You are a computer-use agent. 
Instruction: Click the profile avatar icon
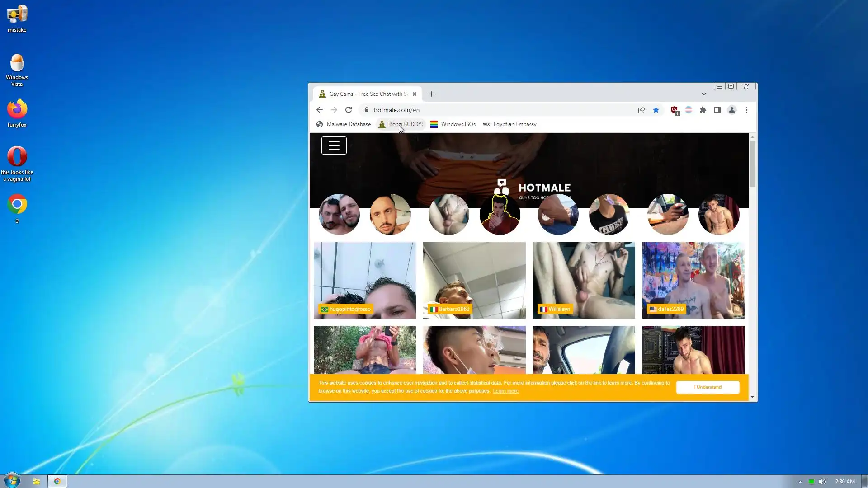click(x=732, y=110)
